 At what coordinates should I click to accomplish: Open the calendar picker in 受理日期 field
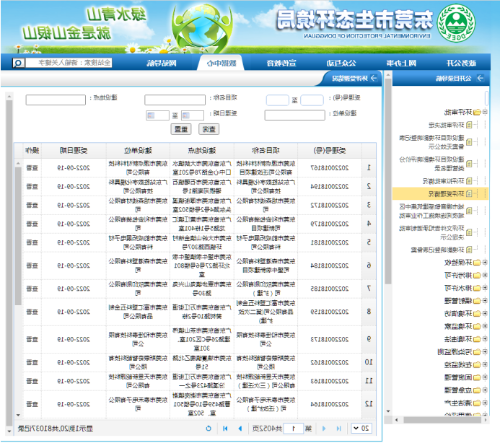point(187,116)
